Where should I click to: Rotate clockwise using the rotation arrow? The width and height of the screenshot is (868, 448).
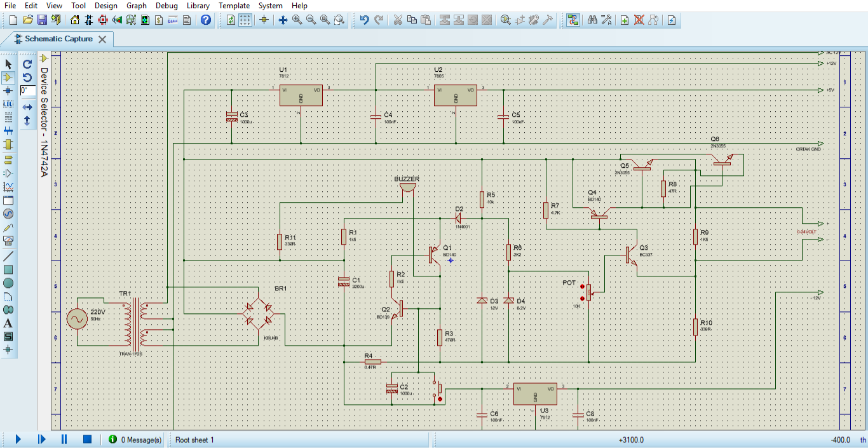tap(27, 64)
